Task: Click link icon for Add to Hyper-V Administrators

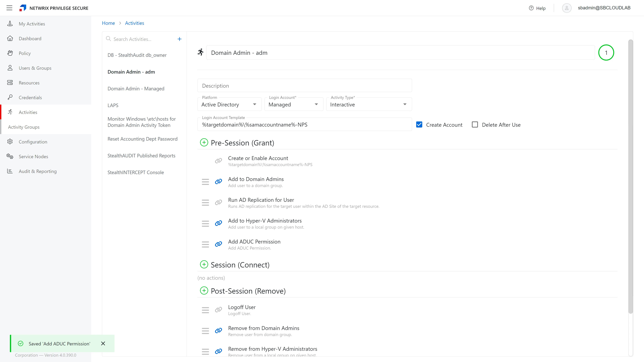Action: tap(219, 223)
